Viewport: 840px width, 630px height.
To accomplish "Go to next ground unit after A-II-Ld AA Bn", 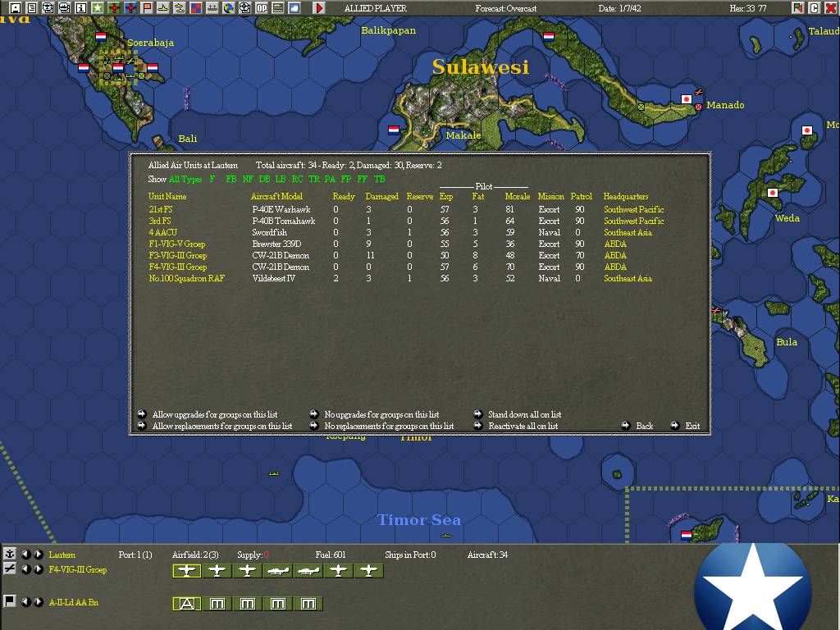I will click(x=38, y=602).
